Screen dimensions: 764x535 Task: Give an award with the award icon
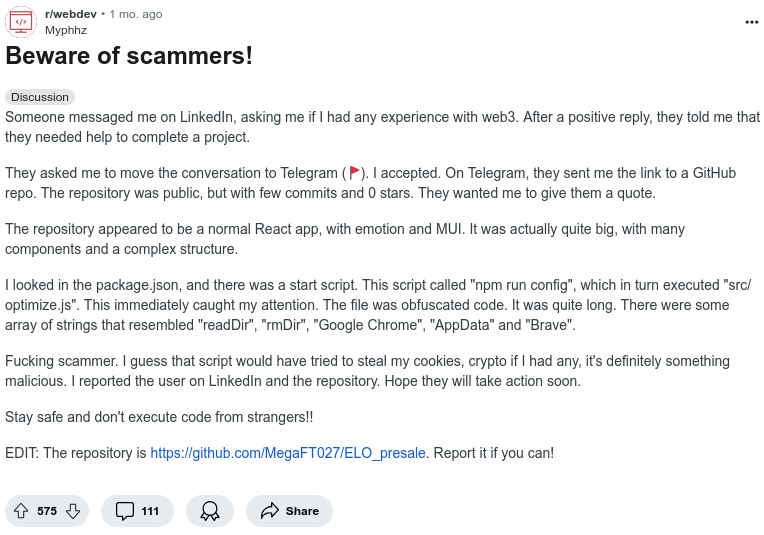[x=210, y=511]
